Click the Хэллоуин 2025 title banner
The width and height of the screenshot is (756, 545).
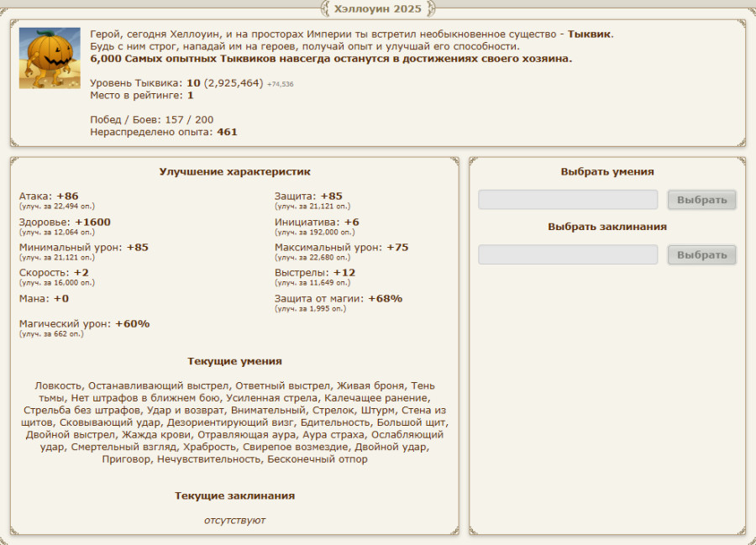tap(377, 9)
